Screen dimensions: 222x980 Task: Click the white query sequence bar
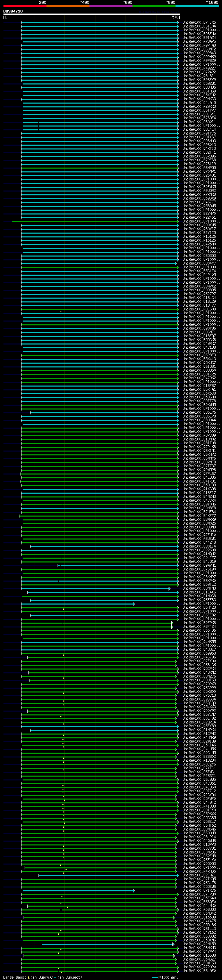click(92, 14)
